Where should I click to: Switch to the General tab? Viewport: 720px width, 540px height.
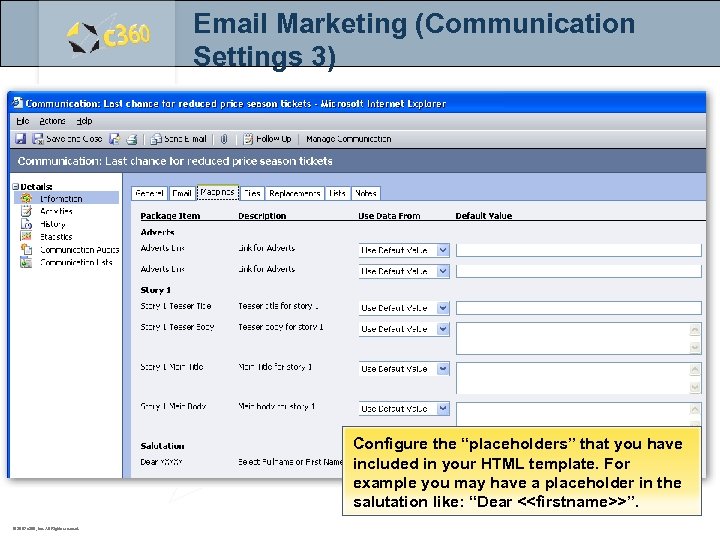coord(149,193)
